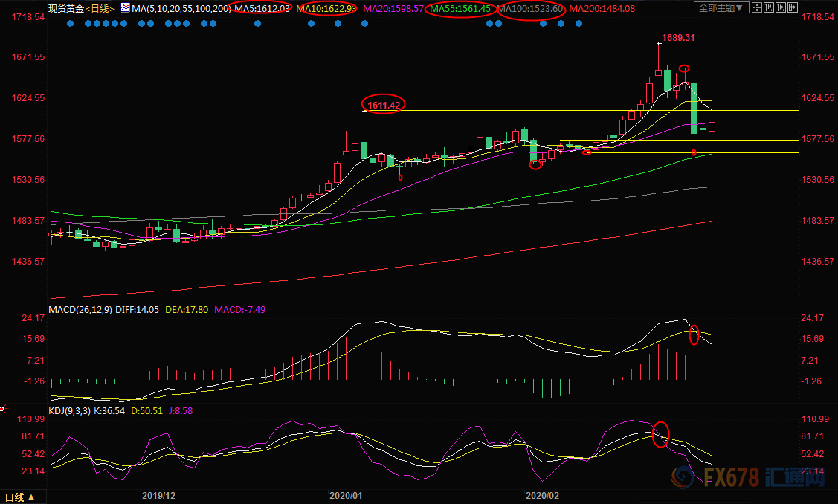Viewport: 838px width, 504px height.
Task: Select the MA10:1622.93 readout
Action: [x=326, y=9]
